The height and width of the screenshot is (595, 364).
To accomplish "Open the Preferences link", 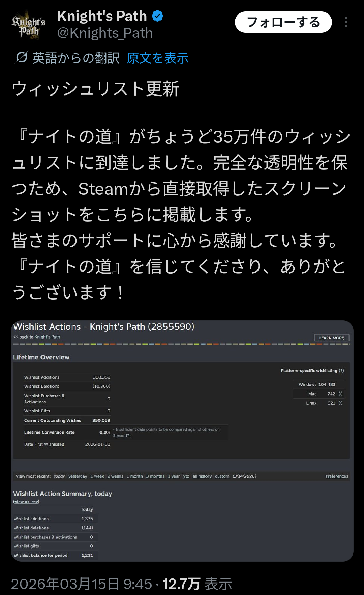I will 336,476.
